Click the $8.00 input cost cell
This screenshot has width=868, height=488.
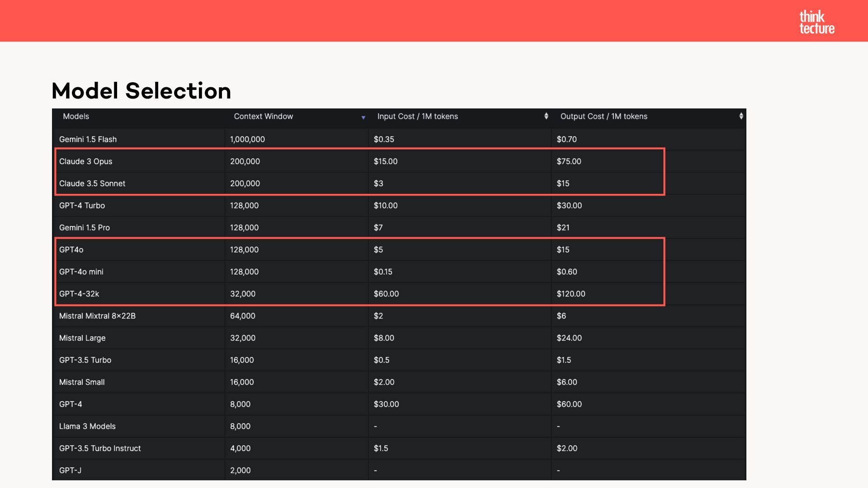383,338
